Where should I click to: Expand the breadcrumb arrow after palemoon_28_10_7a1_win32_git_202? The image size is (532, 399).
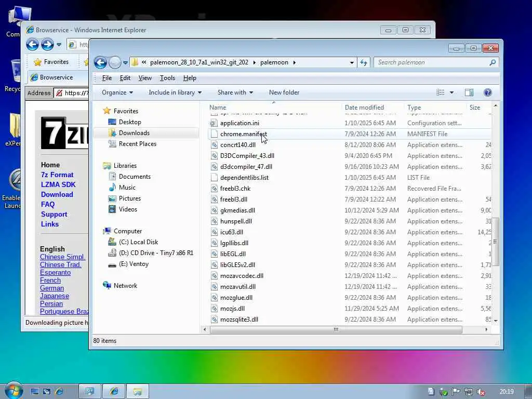tap(254, 62)
